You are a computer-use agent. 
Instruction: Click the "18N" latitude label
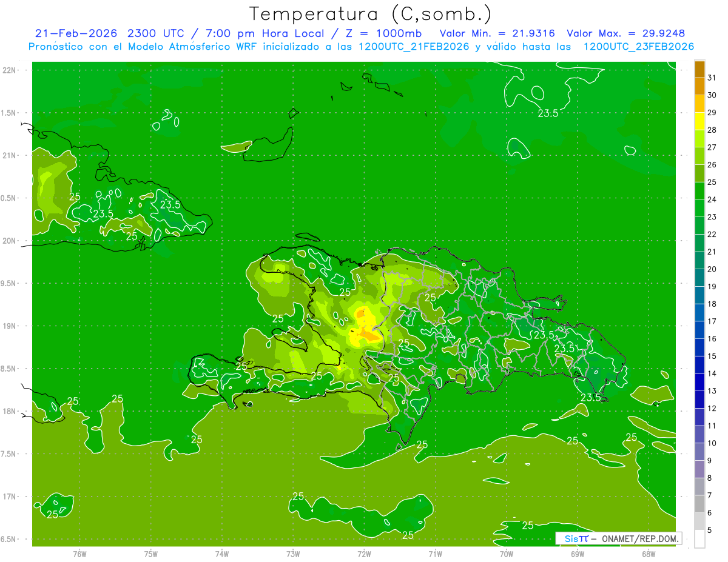pos(9,411)
